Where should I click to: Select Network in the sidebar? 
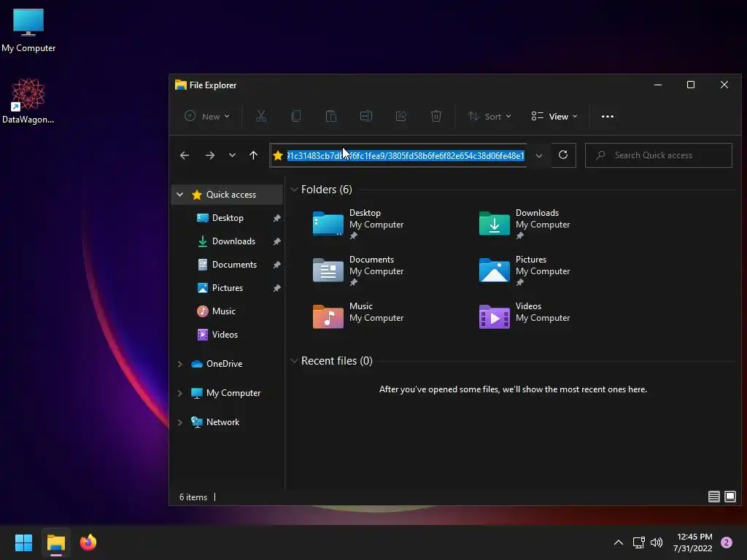coord(222,422)
